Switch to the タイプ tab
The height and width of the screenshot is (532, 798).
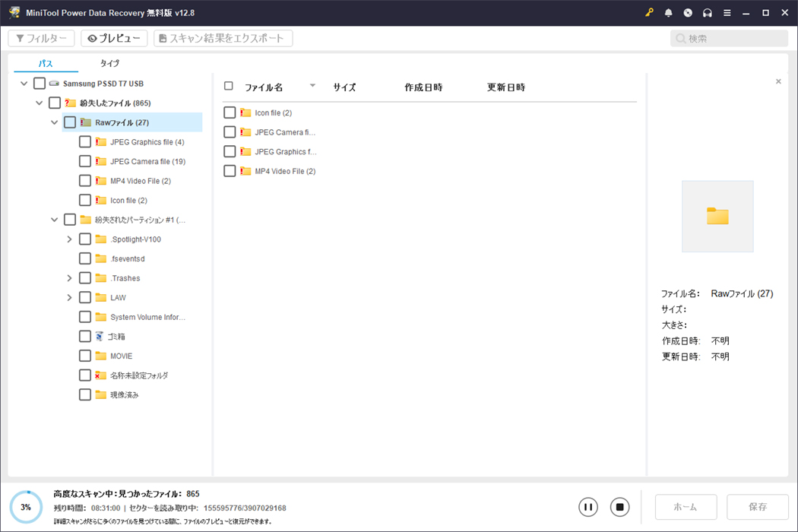pos(109,63)
